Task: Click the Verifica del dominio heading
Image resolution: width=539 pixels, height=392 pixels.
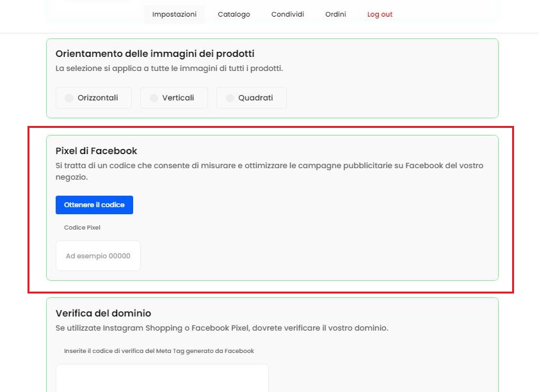Action: click(x=103, y=313)
